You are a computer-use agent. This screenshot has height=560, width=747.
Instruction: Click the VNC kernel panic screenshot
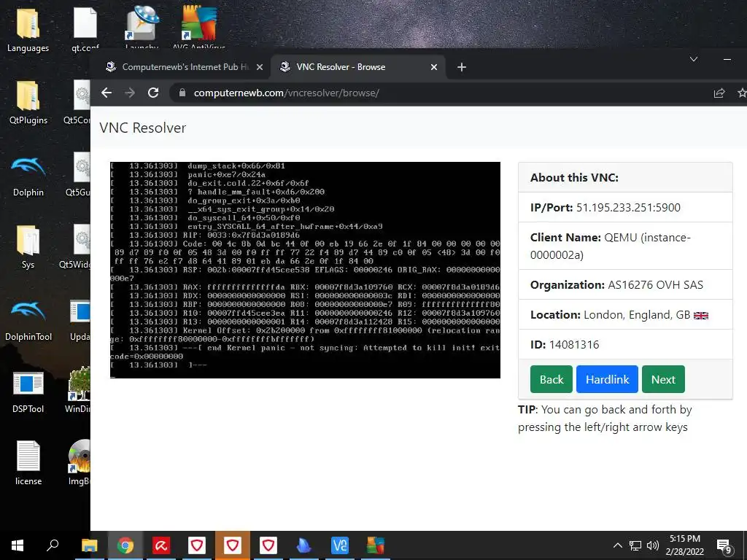(x=305, y=270)
